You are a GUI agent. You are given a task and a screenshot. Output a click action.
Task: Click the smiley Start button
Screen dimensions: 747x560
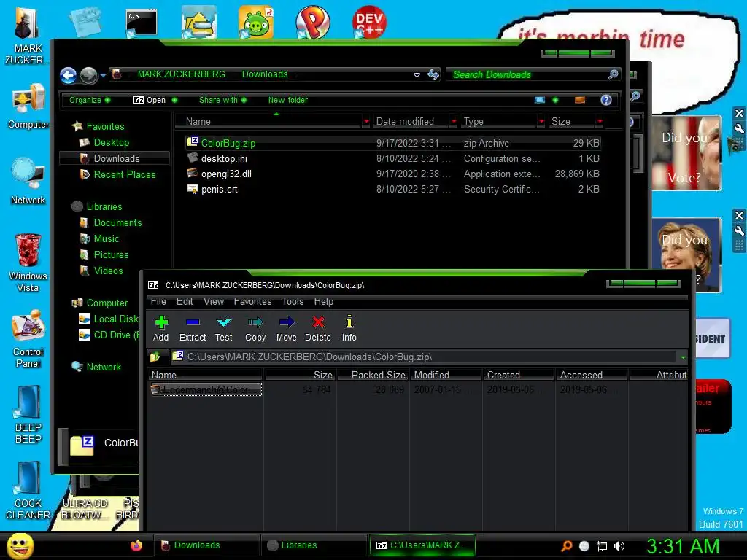(20, 545)
